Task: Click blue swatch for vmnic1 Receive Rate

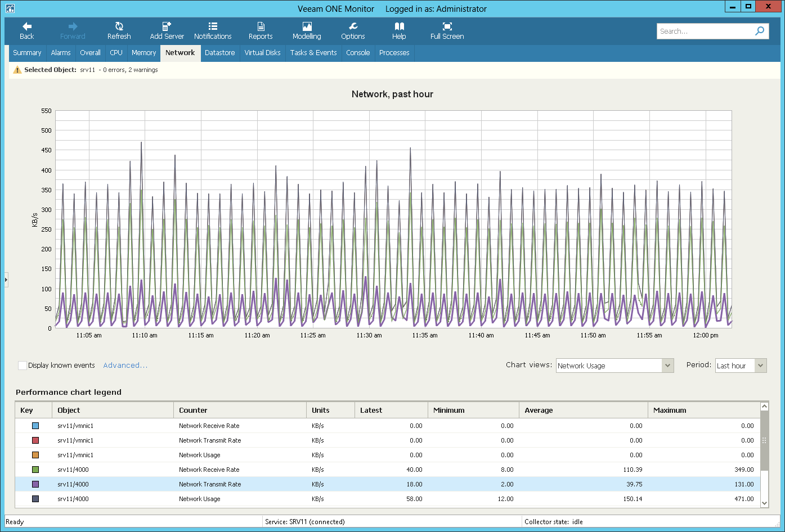Action: [x=35, y=426]
